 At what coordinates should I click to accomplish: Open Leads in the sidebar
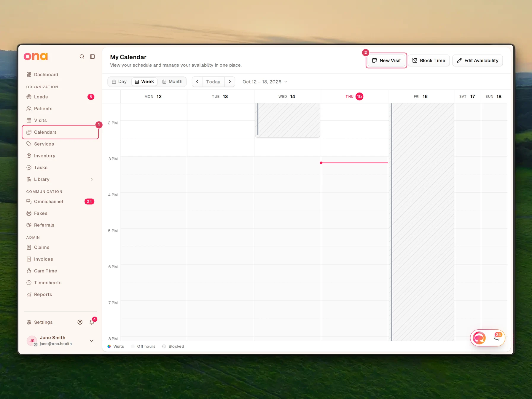click(x=60, y=97)
